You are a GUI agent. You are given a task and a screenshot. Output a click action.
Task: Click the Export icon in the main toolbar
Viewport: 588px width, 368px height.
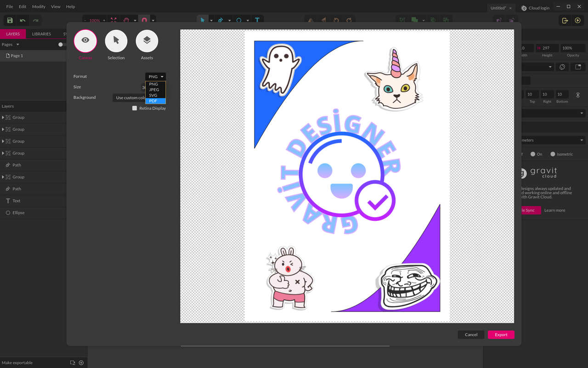[x=565, y=20]
